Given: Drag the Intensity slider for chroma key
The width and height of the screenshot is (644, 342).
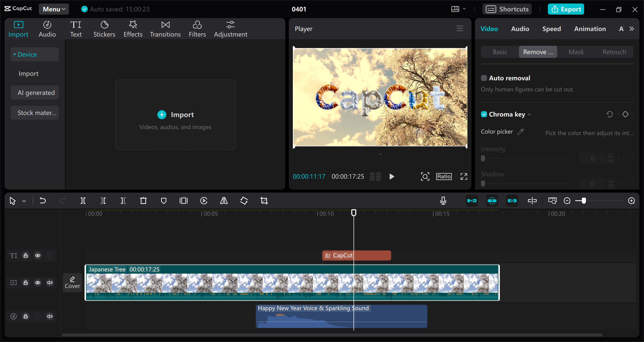Looking at the screenshot, I should coord(483,158).
